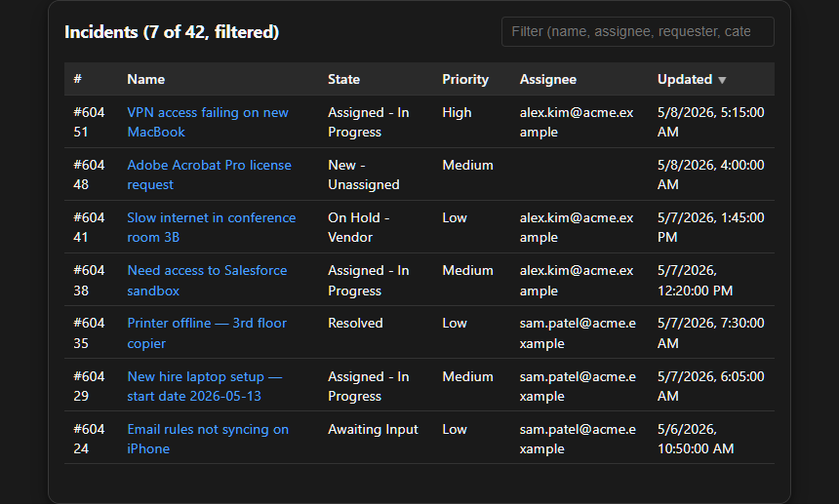The height and width of the screenshot is (504, 839).
Task: Click Low priority in Printer offline row
Action: pos(455,323)
